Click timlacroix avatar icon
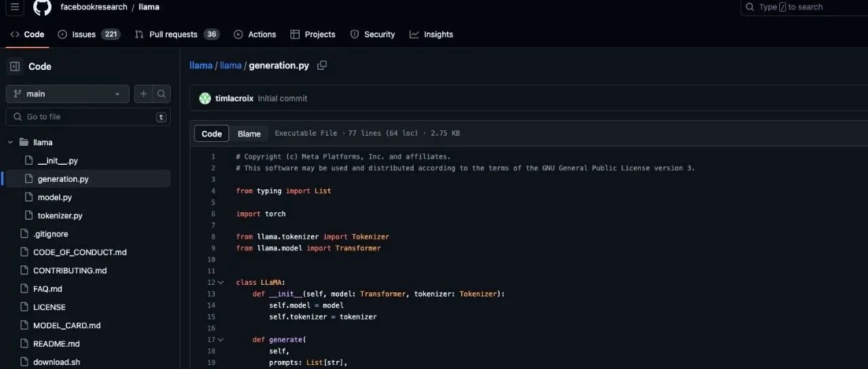 205,98
